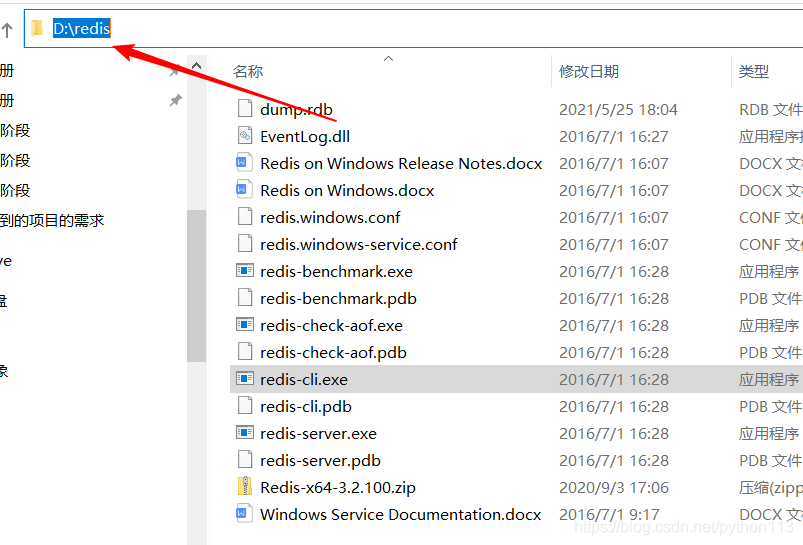Click the Up one level arrow
The height and width of the screenshot is (545, 803).
(x=7, y=30)
